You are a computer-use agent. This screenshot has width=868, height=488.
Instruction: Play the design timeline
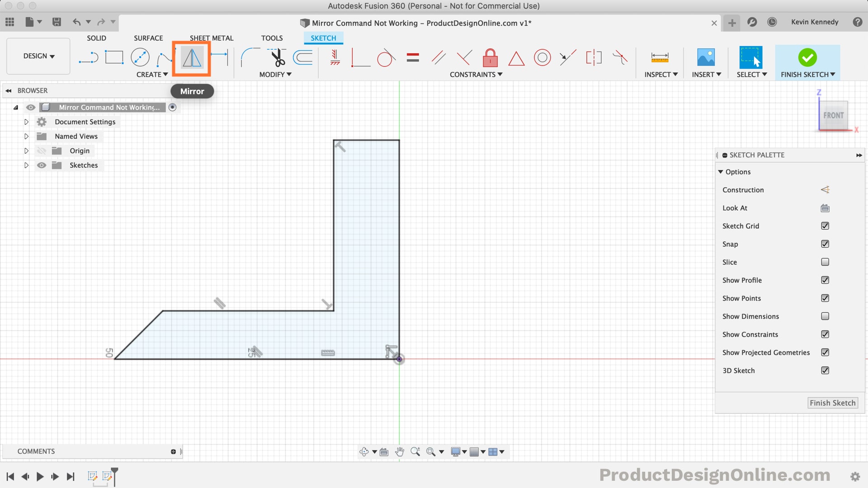tap(40, 476)
